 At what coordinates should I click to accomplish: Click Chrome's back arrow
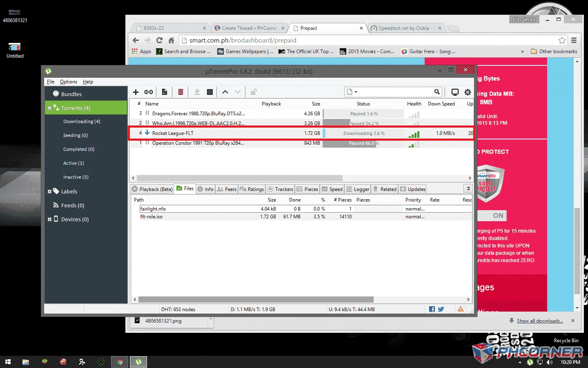(136, 40)
